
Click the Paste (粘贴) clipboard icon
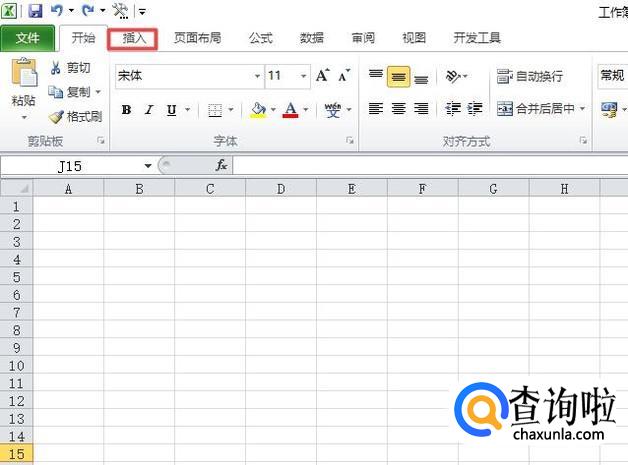[24, 72]
